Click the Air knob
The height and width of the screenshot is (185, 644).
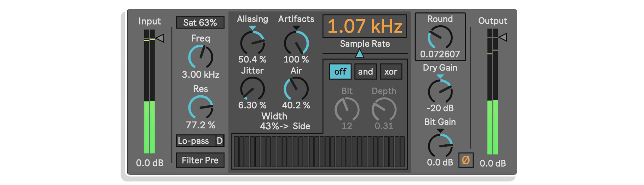[x=296, y=89]
